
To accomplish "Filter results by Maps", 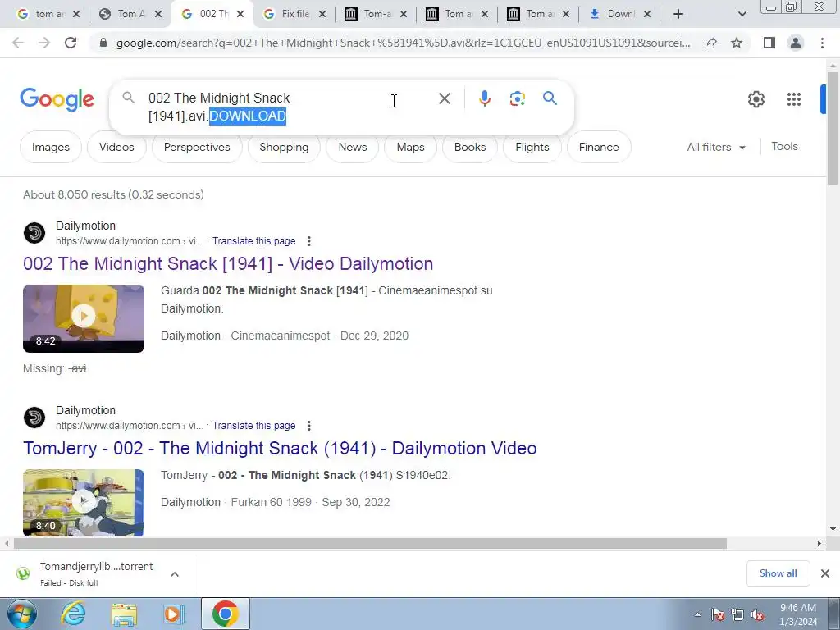I will (410, 147).
